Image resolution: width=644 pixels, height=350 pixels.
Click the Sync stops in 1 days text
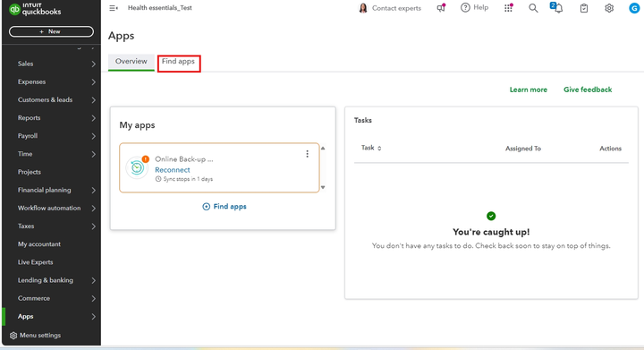click(x=188, y=179)
